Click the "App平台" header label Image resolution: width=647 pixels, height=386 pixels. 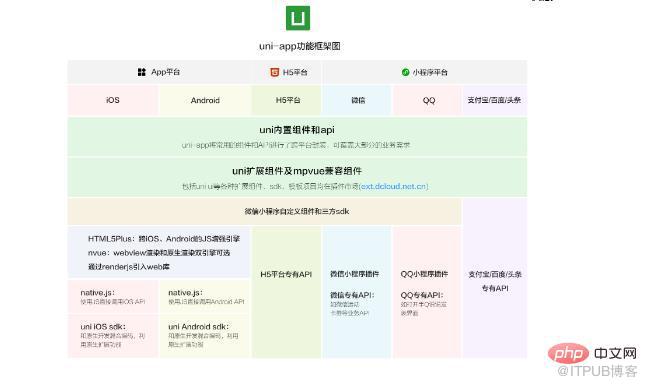click(x=165, y=72)
